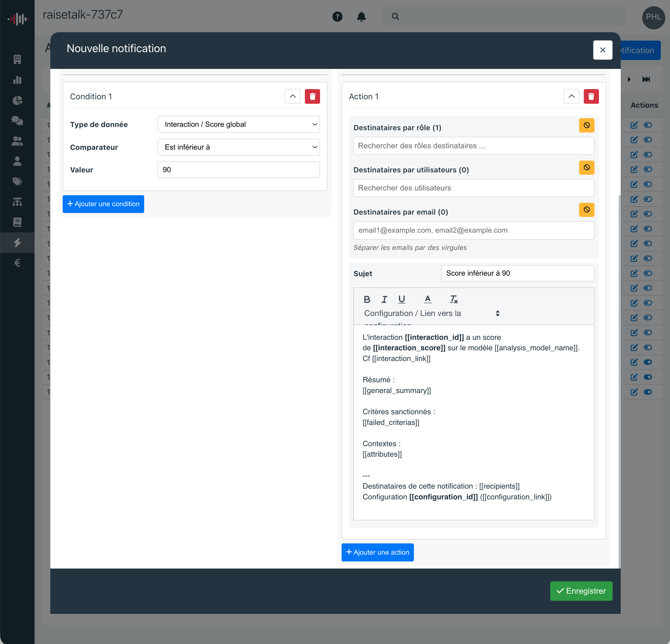Disable recipients by role with the orange toggle
The width and height of the screenshot is (670, 644).
(x=587, y=125)
